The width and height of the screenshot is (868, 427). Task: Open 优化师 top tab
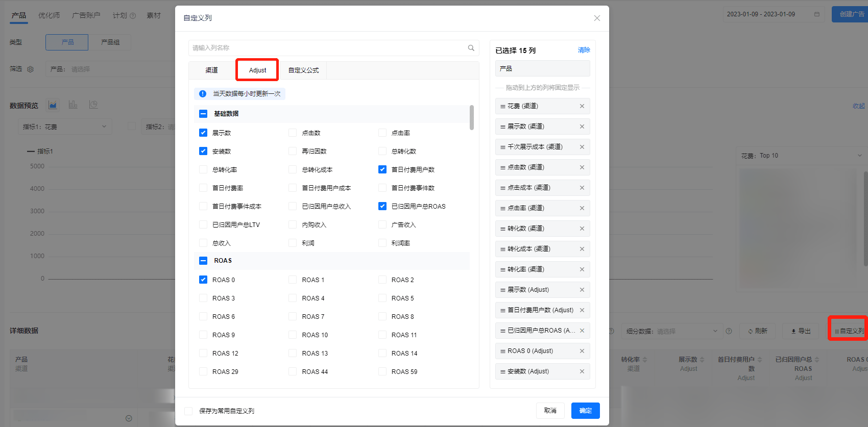coord(49,15)
